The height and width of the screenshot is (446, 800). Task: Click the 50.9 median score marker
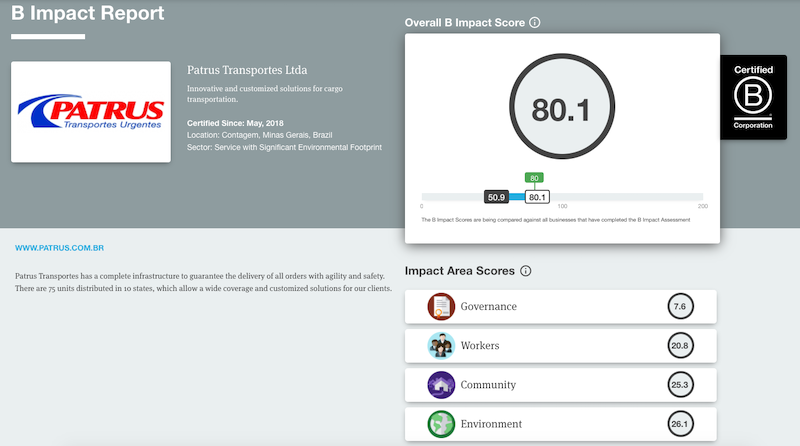tap(496, 197)
